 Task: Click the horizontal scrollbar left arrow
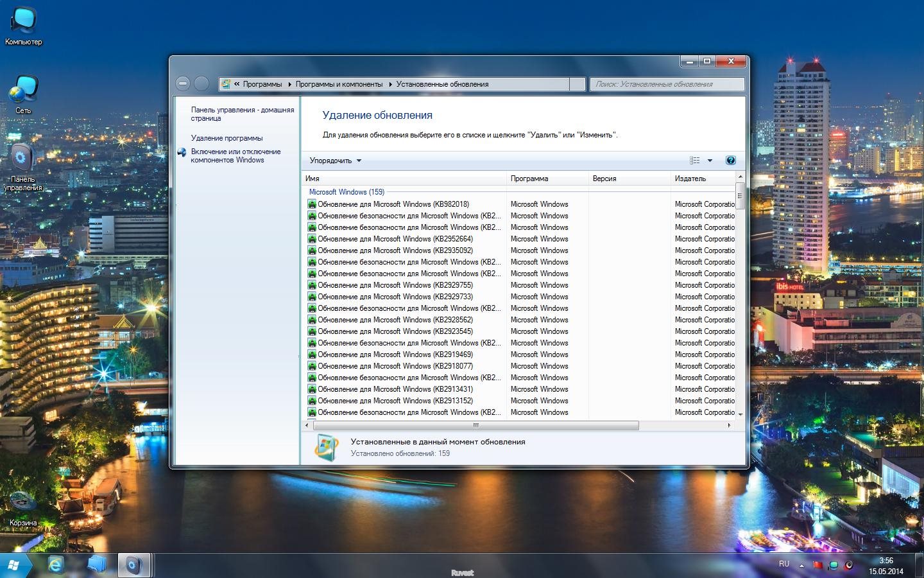(x=307, y=425)
